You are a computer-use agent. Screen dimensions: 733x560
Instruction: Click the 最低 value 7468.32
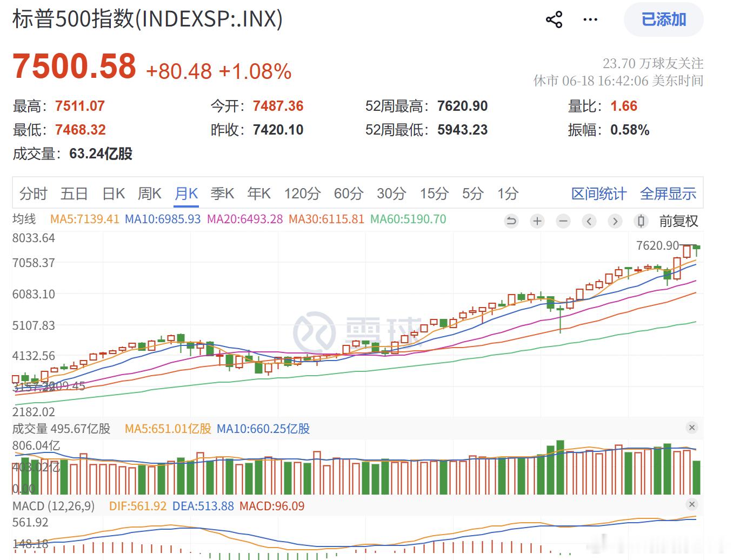[x=81, y=130]
